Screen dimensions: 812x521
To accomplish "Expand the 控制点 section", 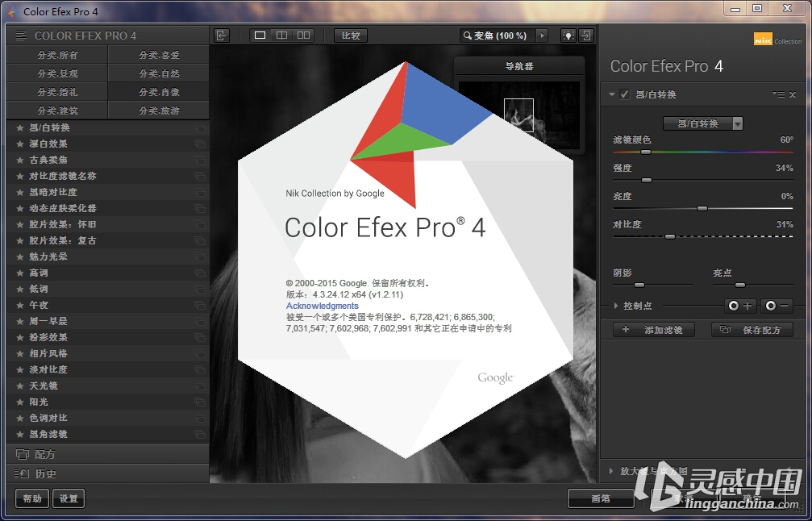I will [x=616, y=306].
